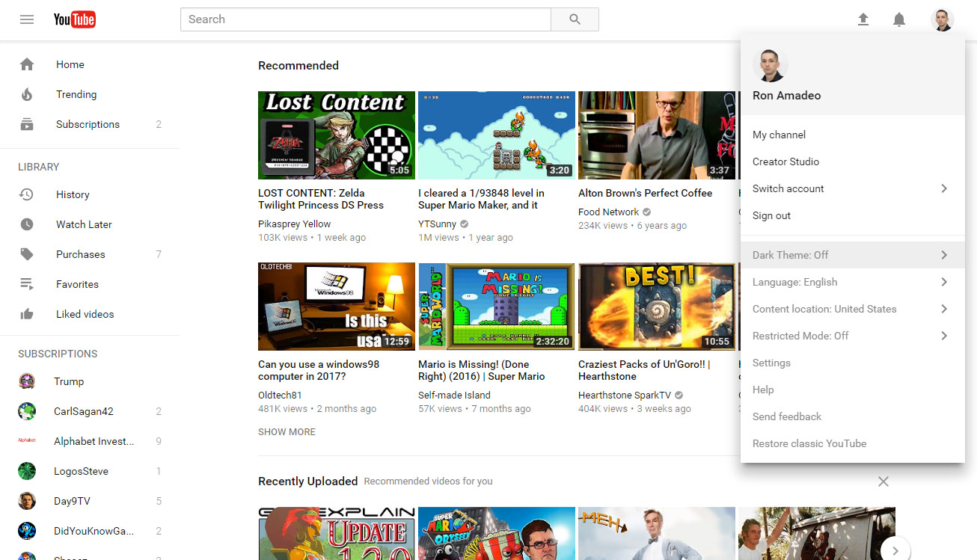Choose Send feedback

(852, 416)
